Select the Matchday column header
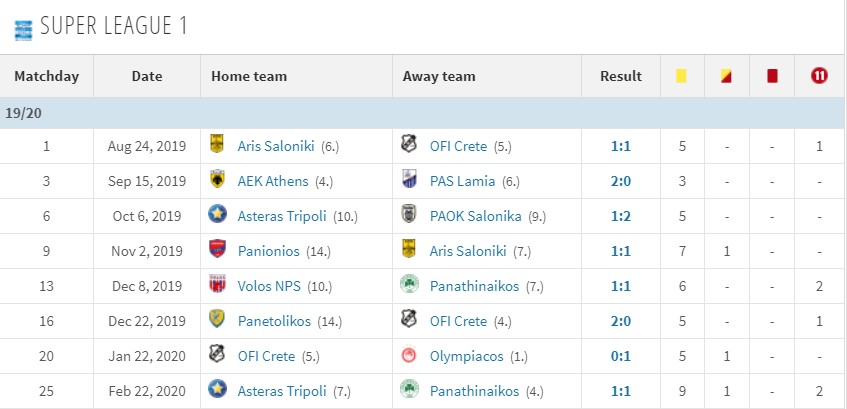 pyautogui.click(x=46, y=76)
